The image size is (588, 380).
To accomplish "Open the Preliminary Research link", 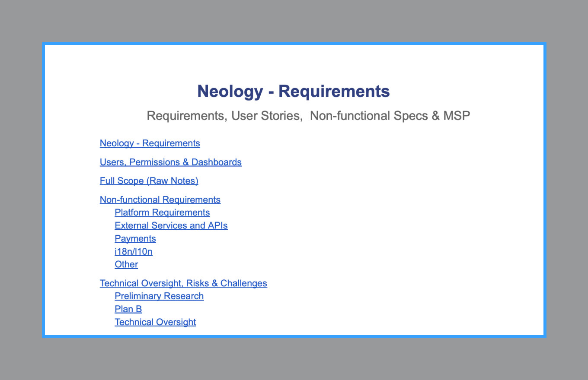I will [159, 296].
